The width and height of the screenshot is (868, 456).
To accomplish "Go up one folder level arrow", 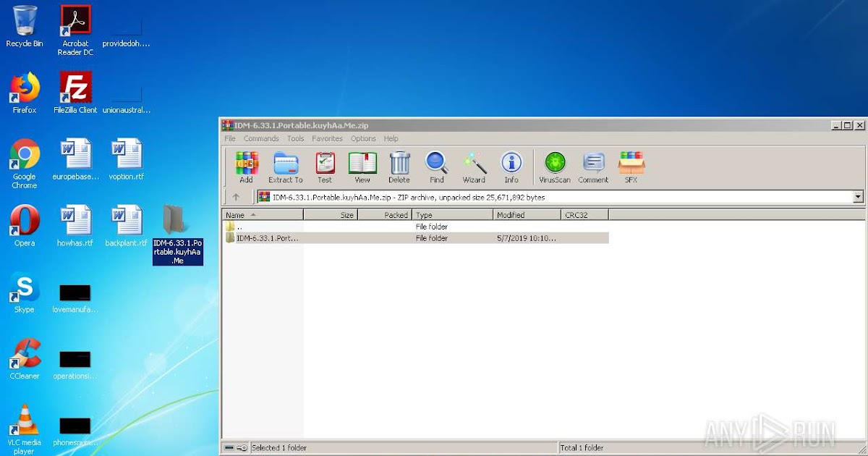I will pyautogui.click(x=236, y=197).
